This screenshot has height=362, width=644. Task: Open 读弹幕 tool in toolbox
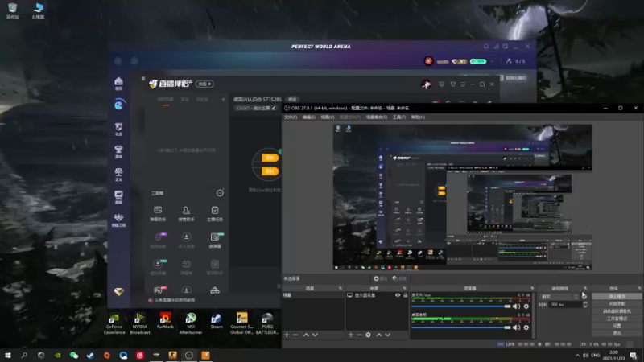tap(215, 241)
